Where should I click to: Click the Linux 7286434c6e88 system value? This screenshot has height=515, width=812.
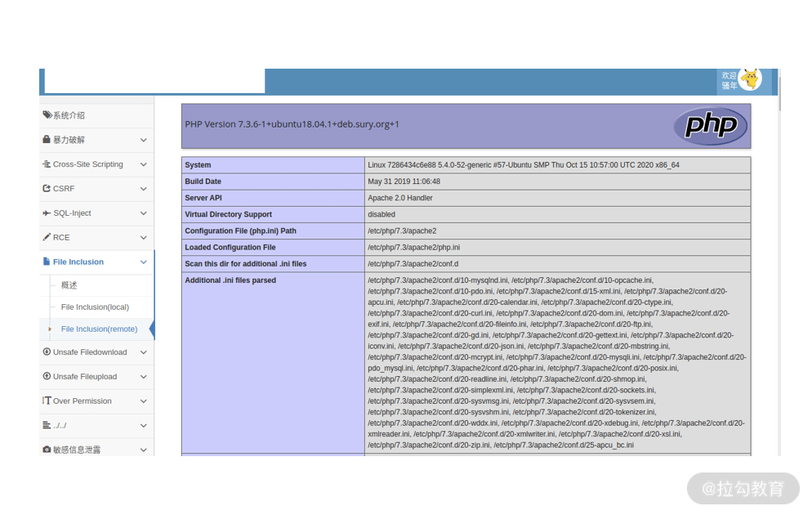[x=524, y=165]
